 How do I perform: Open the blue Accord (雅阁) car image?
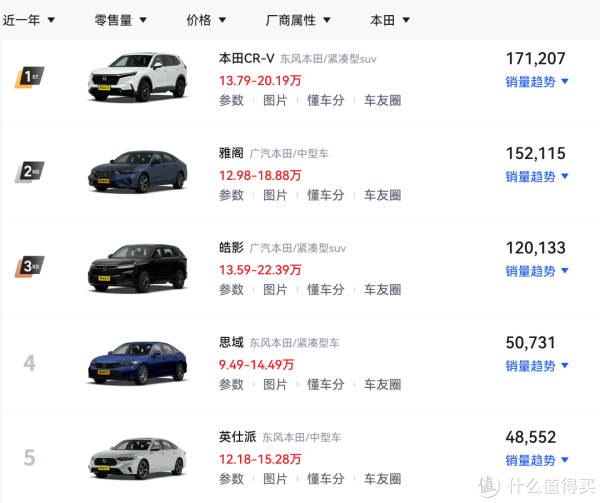(x=138, y=171)
